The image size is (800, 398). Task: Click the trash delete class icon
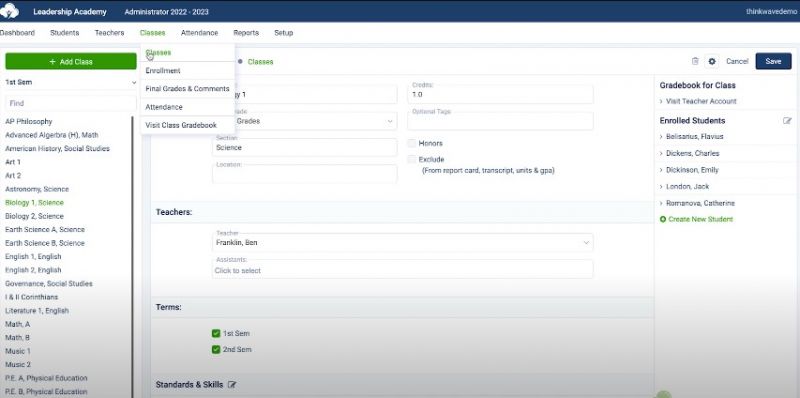pyautogui.click(x=695, y=61)
